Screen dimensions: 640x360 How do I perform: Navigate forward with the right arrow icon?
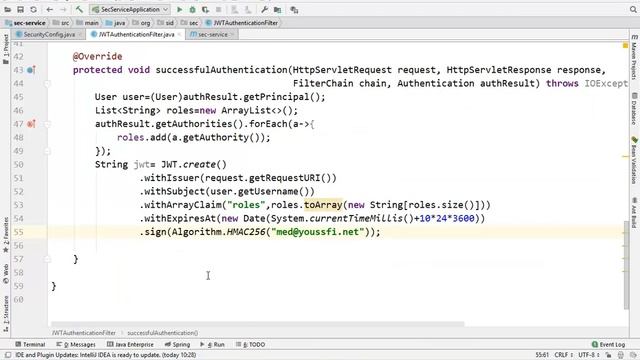(x=63, y=9)
